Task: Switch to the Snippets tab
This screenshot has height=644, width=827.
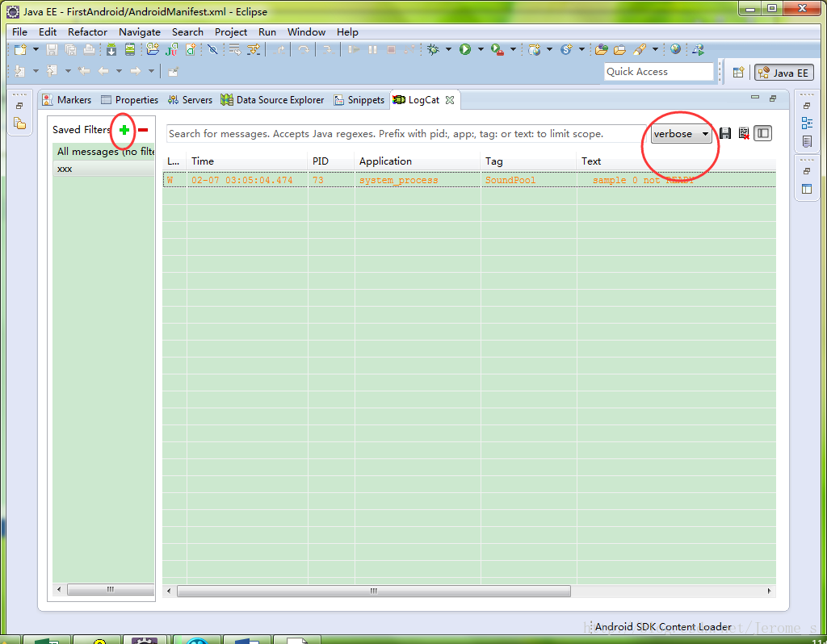Action: coord(359,99)
